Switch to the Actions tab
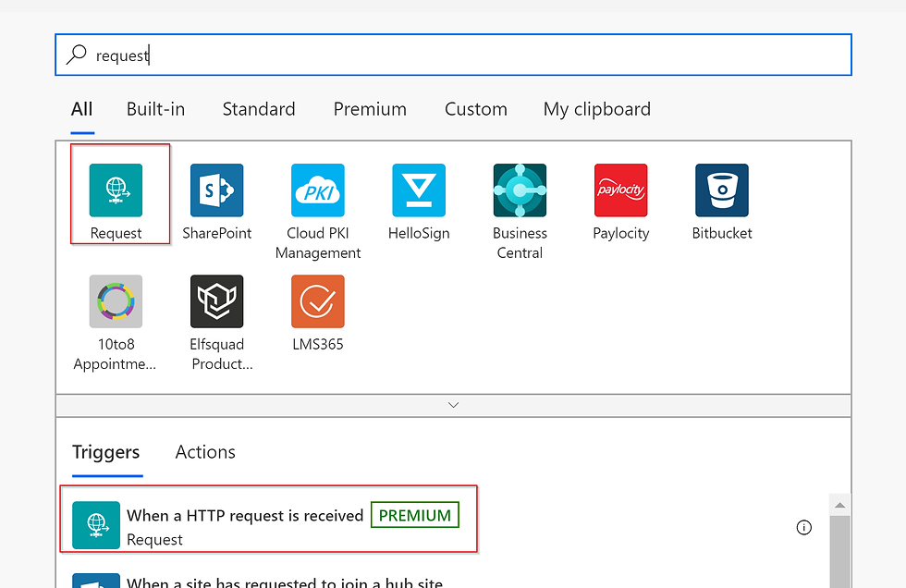Viewport: 906px width, 588px height. click(205, 452)
